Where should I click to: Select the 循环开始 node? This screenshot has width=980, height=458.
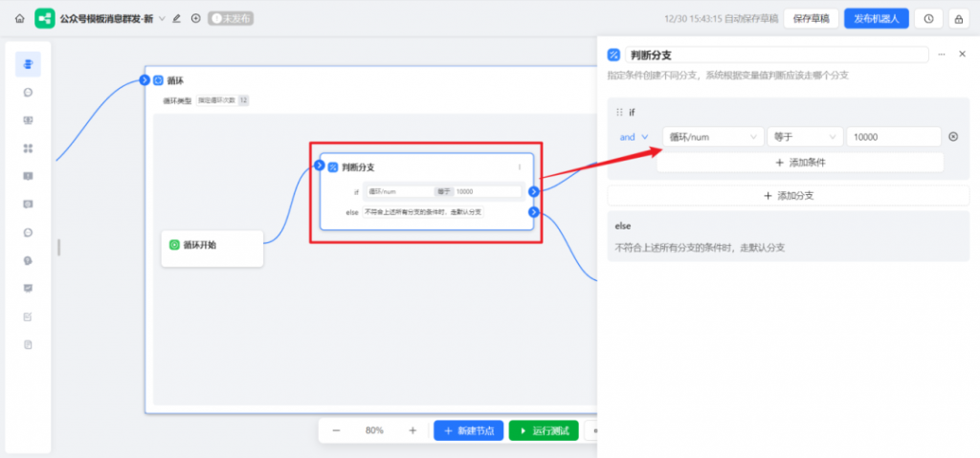(212, 248)
